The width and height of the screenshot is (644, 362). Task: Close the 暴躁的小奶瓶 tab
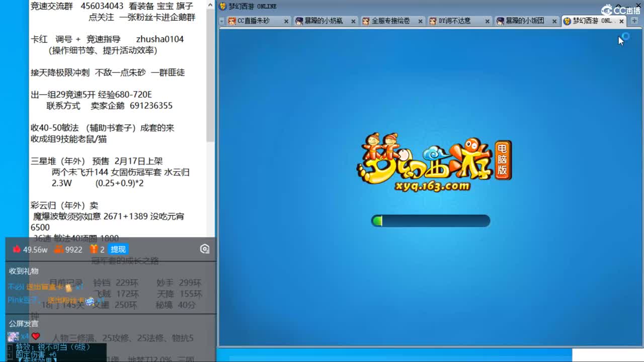(353, 21)
